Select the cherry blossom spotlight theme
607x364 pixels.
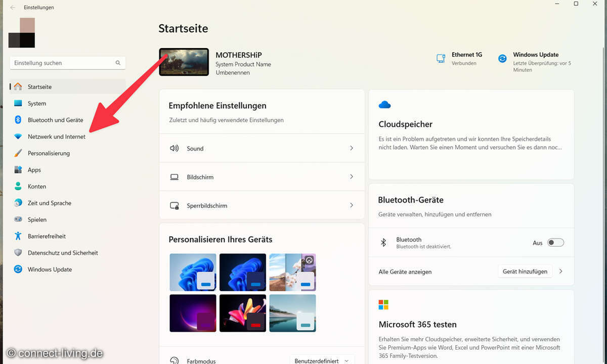coord(293,272)
